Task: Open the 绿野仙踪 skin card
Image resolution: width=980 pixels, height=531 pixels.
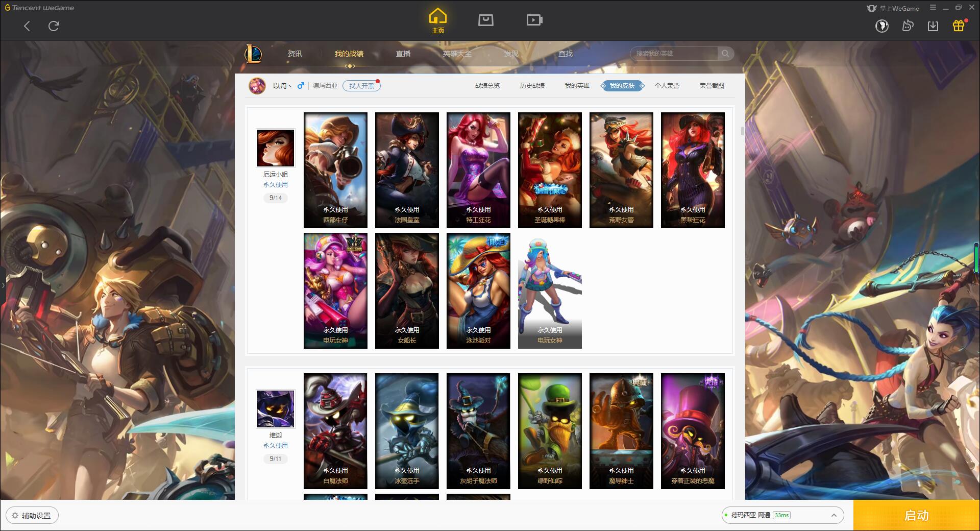Action: tap(550, 431)
